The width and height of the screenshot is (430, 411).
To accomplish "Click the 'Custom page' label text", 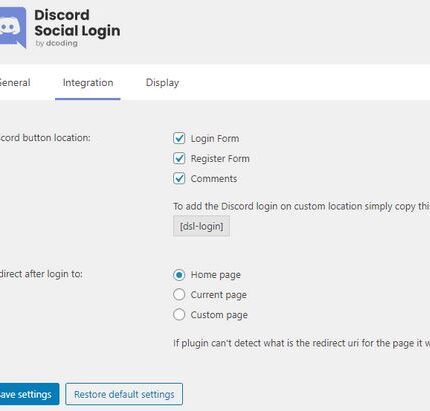I will point(219,315).
